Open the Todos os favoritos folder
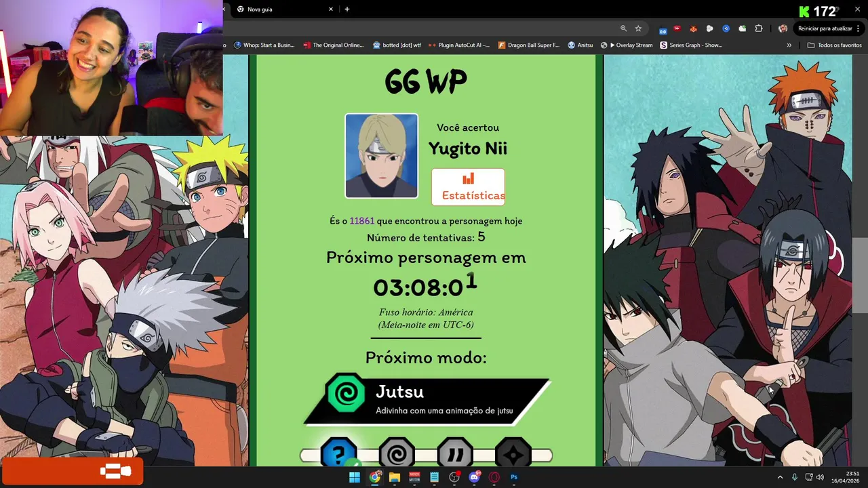 (835, 45)
